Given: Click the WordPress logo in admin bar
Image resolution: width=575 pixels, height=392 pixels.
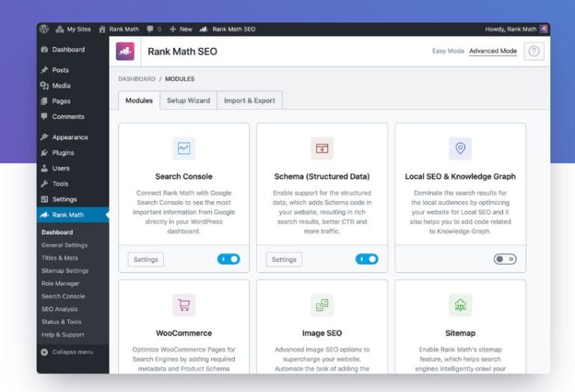Looking at the screenshot, I should [x=44, y=29].
